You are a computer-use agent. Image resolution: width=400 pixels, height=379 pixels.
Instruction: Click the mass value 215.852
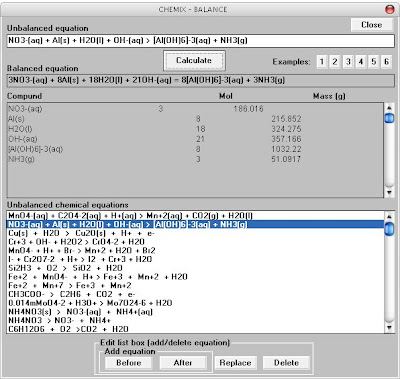click(286, 119)
